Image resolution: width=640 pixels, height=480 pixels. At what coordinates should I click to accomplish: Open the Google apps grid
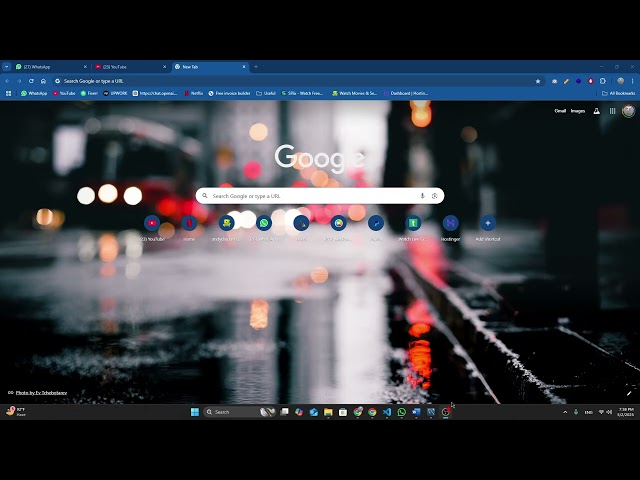(x=613, y=111)
